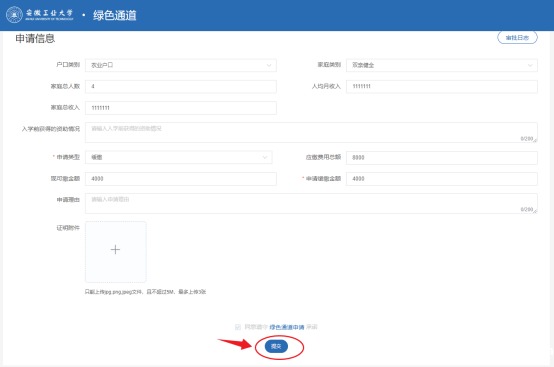Click the university name text in header
Image resolution: width=554 pixels, height=367 pixels.
point(49,14)
